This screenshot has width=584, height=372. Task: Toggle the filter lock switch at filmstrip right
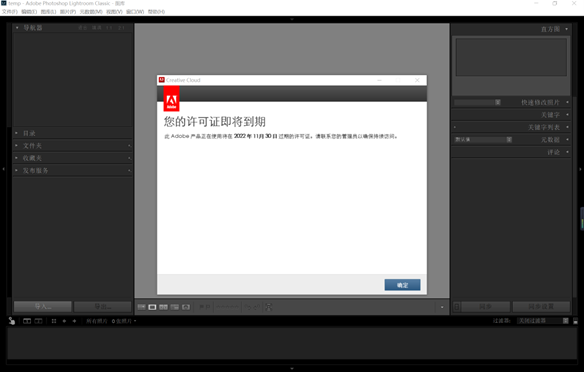[x=575, y=321]
